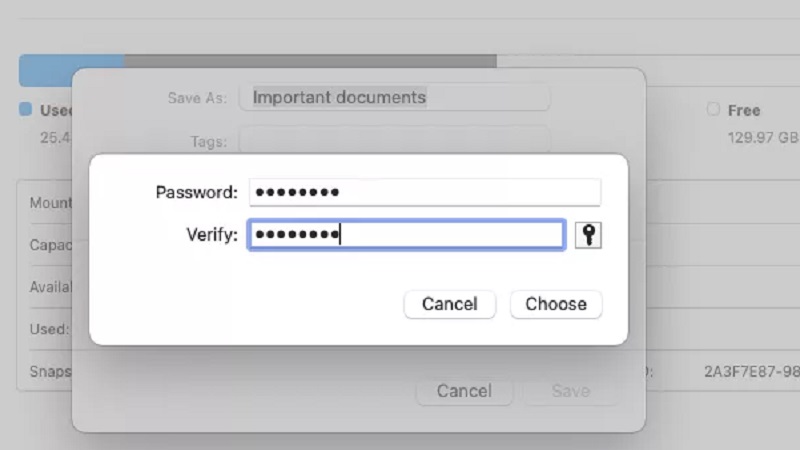
Task: Cancel the password dialog
Action: (x=449, y=304)
